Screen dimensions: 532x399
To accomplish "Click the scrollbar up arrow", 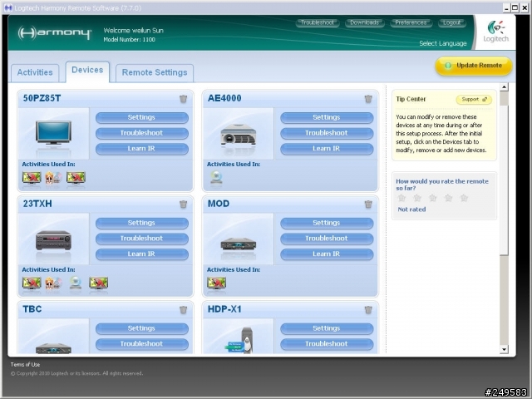I will [505, 86].
